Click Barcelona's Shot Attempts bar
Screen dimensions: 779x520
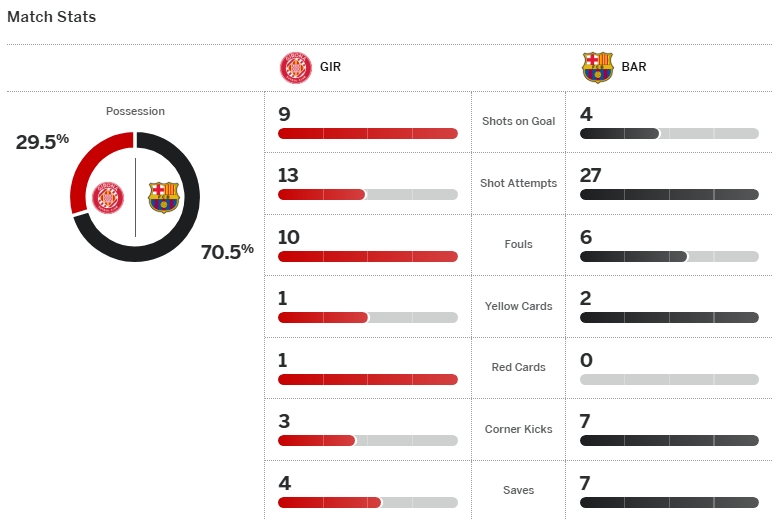click(x=669, y=194)
